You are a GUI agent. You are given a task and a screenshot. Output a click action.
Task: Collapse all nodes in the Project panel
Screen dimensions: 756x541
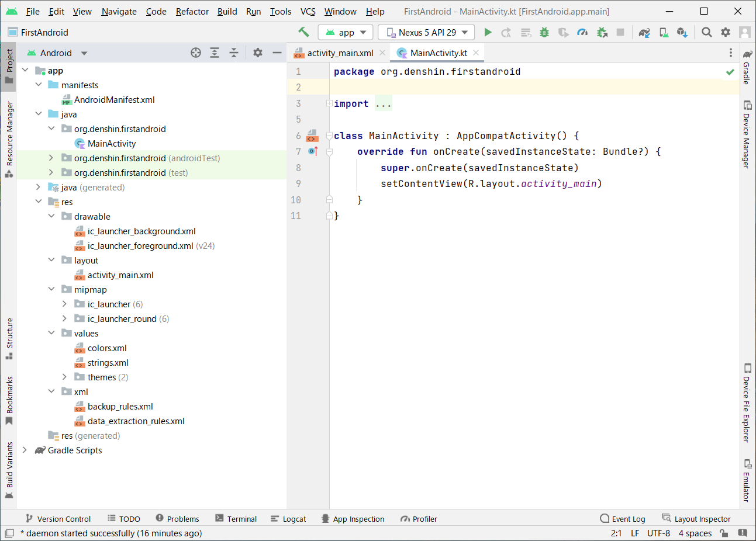pos(234,53)
